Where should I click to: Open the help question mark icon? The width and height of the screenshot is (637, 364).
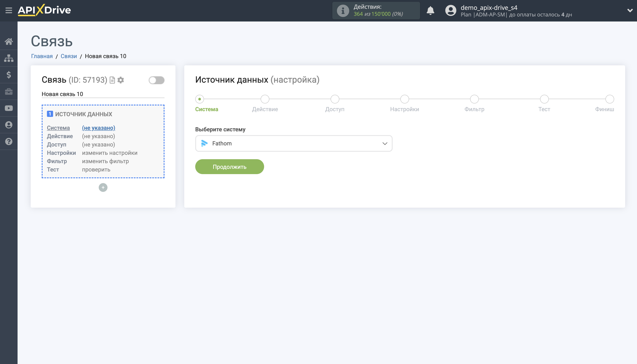pyautogui.click(x=9, y=141)
